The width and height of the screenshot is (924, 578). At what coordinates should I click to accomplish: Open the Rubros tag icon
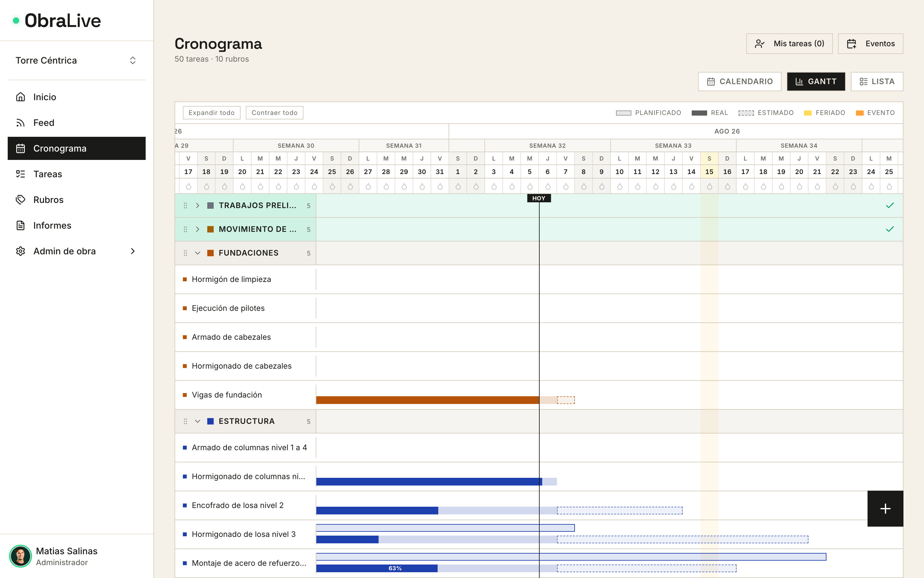[x=20, y=199]
